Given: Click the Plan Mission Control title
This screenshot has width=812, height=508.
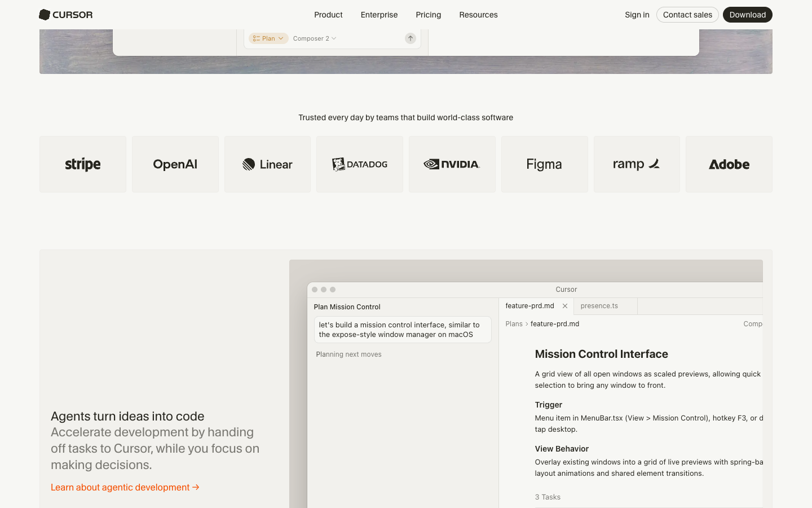Looking at the screenshot, I should click(x=347, y=307).
